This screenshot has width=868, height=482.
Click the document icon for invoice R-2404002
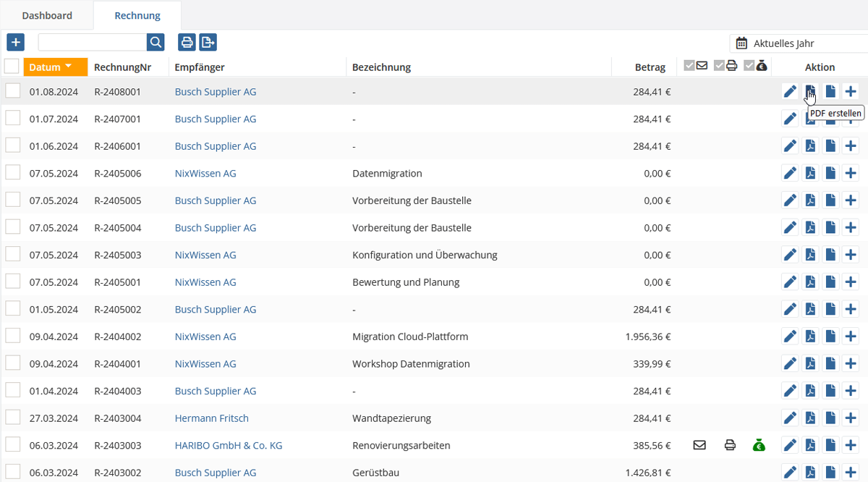pyautogui.click(x=830, y=337)
